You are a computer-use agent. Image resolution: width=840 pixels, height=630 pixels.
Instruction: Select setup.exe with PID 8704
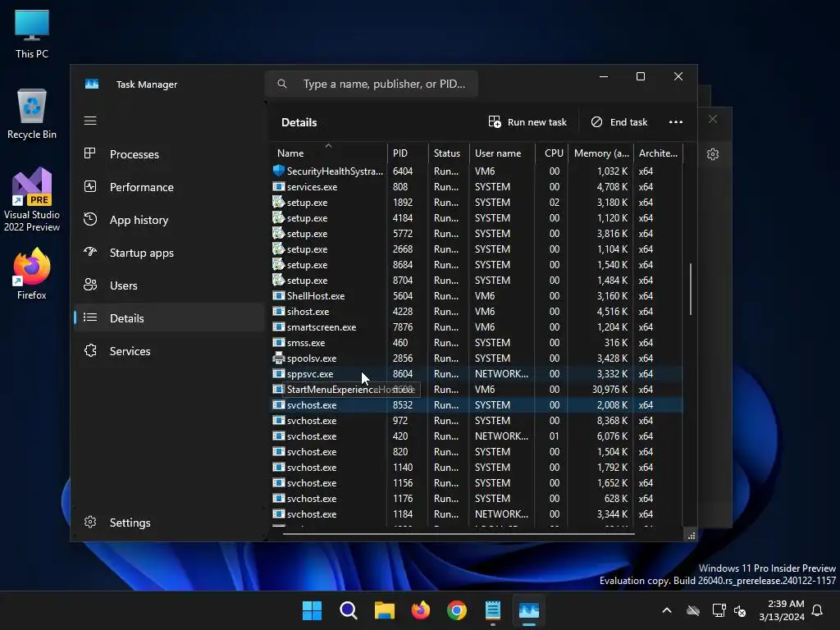[476, 281]
